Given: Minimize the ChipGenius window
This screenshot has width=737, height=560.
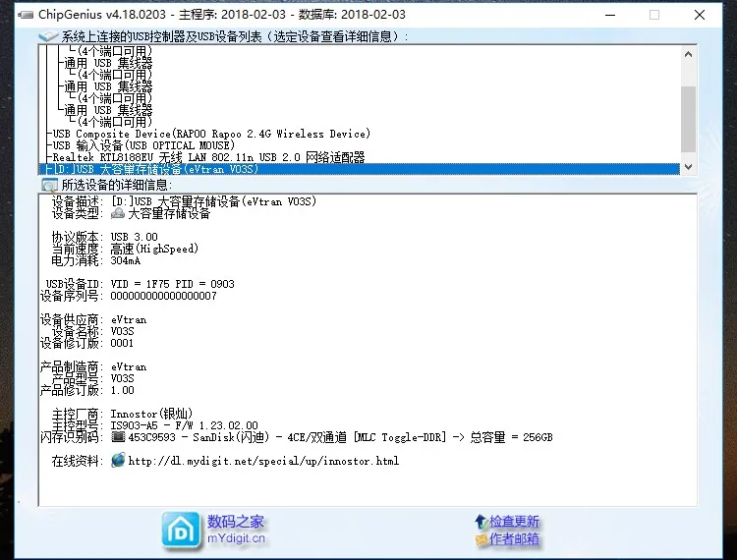Looking at the screenshot, I should 610,15.
